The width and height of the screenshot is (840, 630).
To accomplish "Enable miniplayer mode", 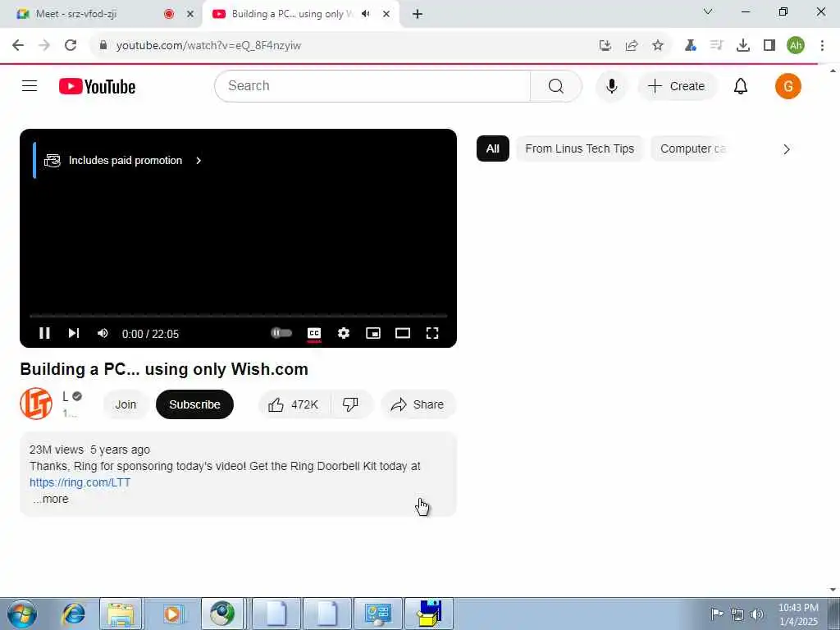I will (373, 333).
